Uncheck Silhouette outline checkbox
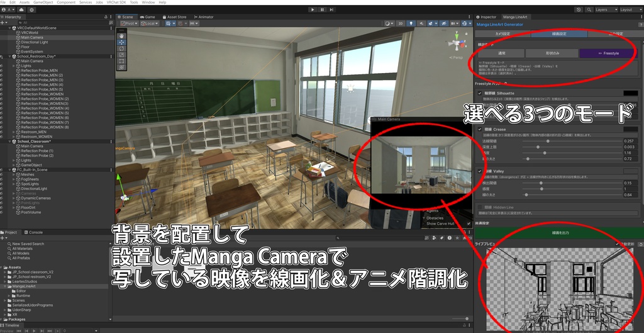 pos(480,93)
